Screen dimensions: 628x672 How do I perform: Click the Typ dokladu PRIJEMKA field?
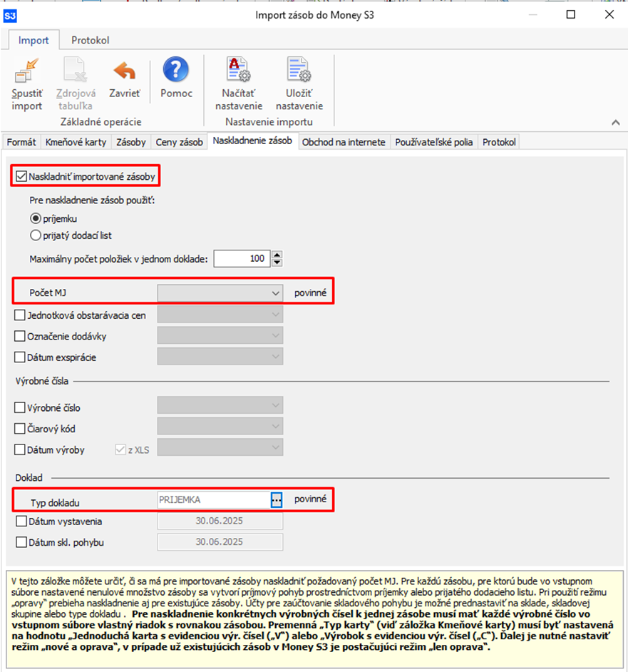[x=214, y=499]
